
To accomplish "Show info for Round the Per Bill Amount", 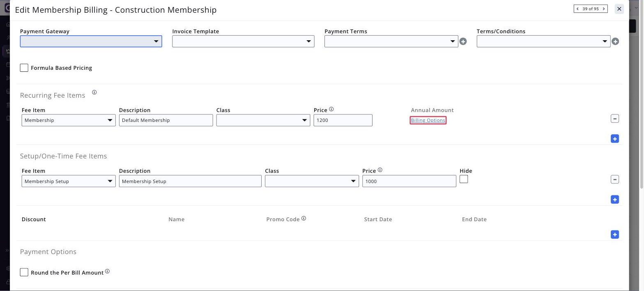I will (x=107, y=272).
